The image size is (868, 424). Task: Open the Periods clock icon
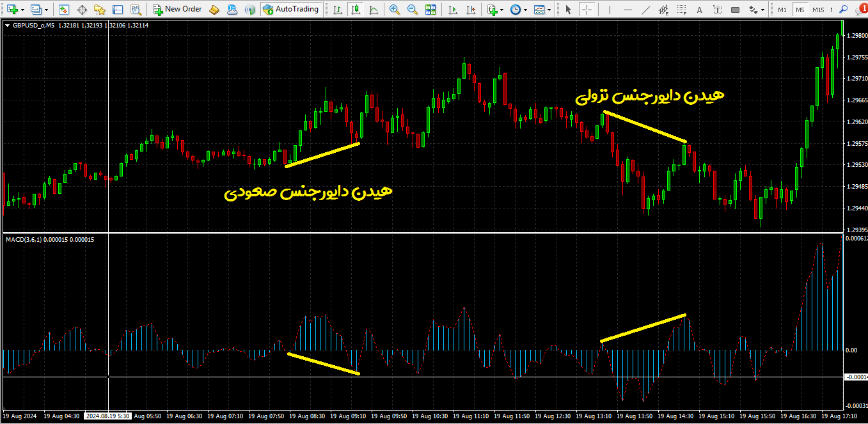coord(516,10)
